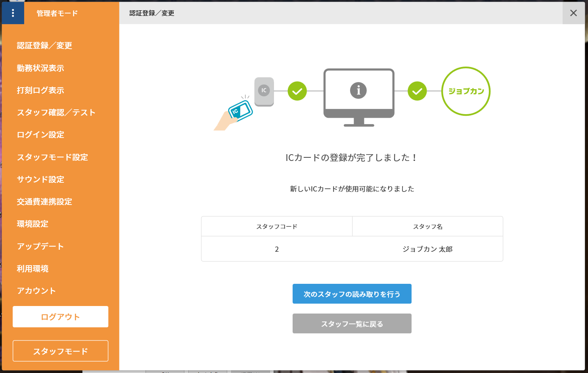The image size is (588, 373).
Task: Go to スタッフ確認／テスト
Action: (x=56, y=113)
